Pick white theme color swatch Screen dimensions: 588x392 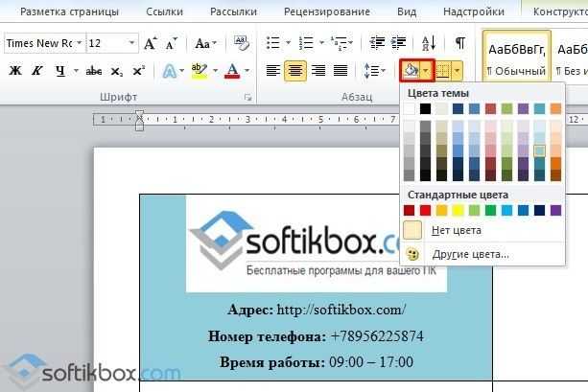coord(410,108)
